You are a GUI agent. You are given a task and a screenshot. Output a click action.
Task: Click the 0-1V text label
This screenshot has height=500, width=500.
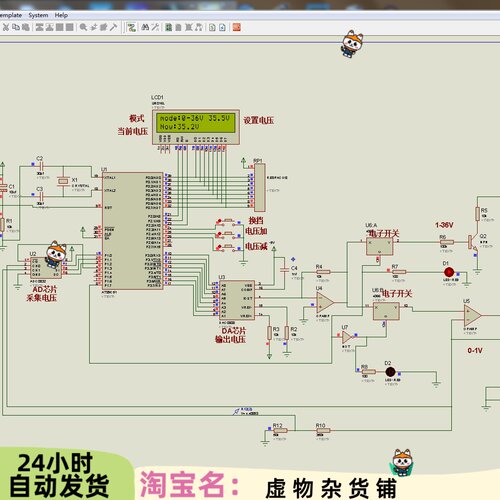click(475, 351)
